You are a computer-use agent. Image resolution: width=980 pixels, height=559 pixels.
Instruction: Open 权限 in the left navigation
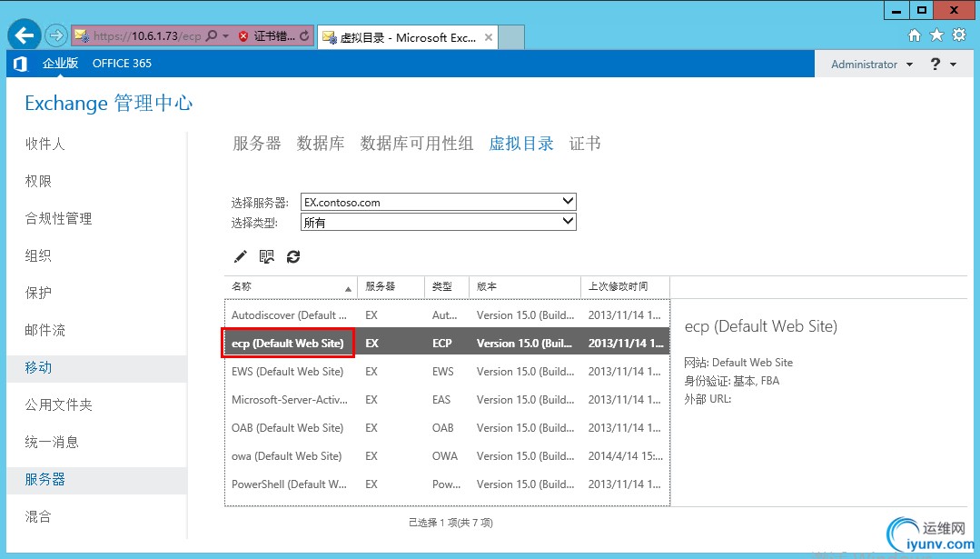tap(38, 181)
